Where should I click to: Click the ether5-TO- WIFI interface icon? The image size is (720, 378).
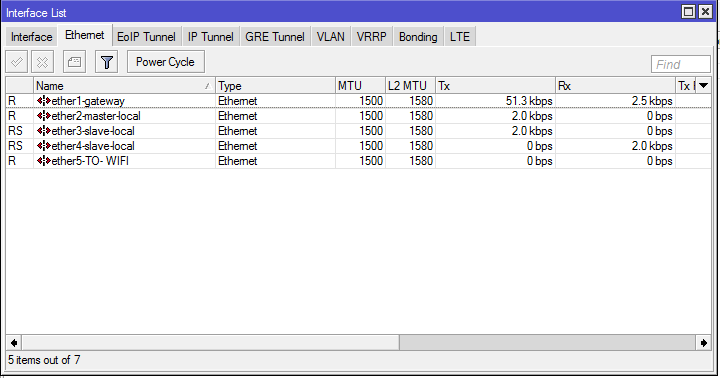coord(44,161)
